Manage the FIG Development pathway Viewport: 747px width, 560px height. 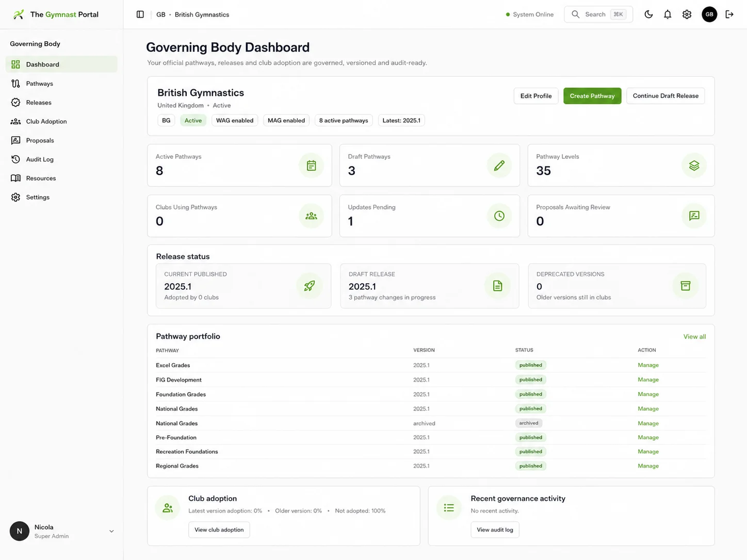648,380
